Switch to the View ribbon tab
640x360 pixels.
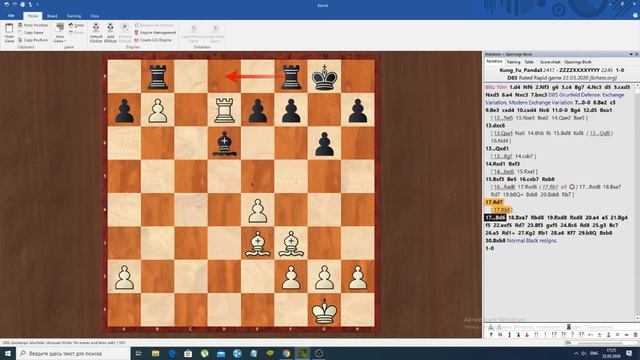point(95,16)
